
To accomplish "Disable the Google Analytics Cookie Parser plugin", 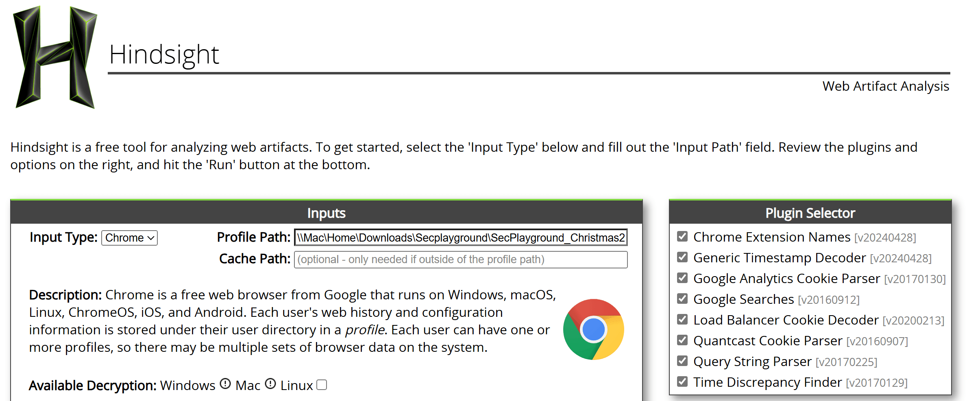I will (x=682, y=278).
